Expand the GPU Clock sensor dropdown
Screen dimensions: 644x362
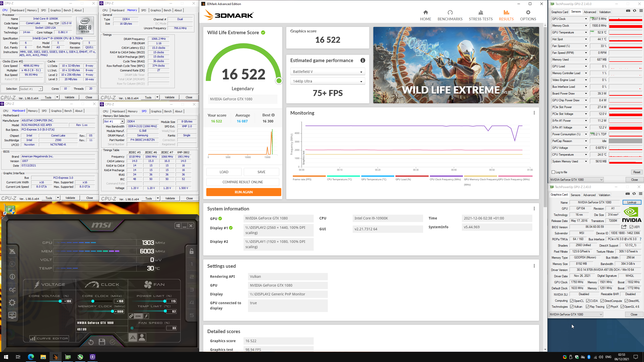[x=586, y=19]
